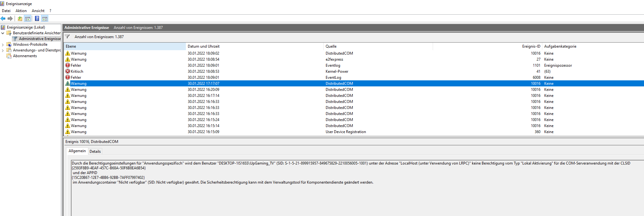Click error icon of the Eventlog 1101 row
Viewport: 644px width, 216px height.
(68, 65)
